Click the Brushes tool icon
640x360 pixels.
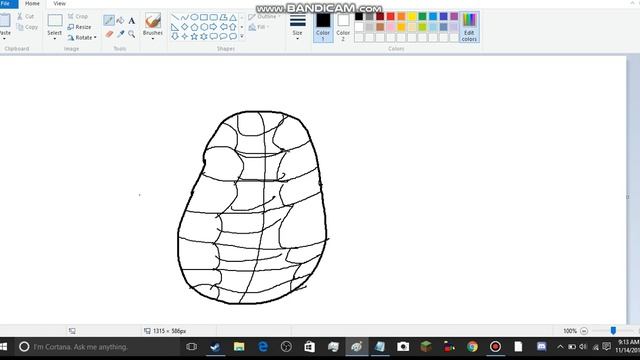click(153, 21)
